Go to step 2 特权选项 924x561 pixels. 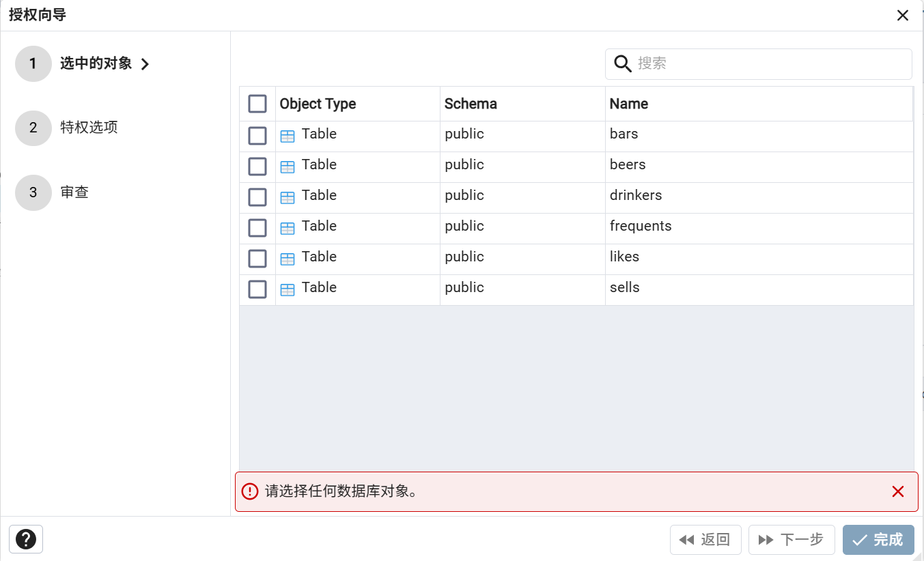click(x=89, y=128)
